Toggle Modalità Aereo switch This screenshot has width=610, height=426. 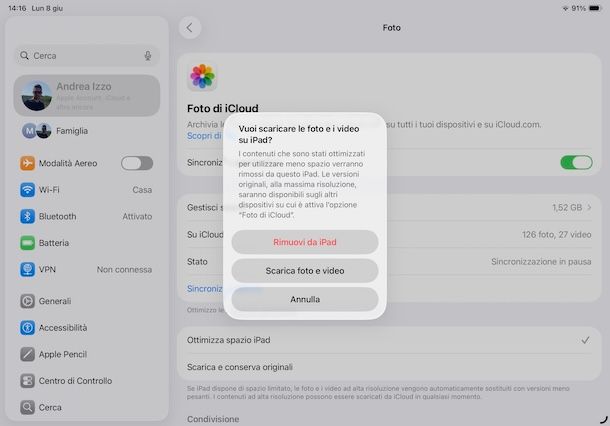[137, 163]
